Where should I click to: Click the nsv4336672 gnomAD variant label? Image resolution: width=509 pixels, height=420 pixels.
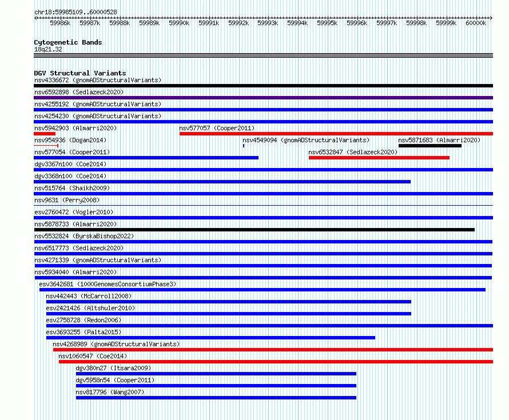98,80
